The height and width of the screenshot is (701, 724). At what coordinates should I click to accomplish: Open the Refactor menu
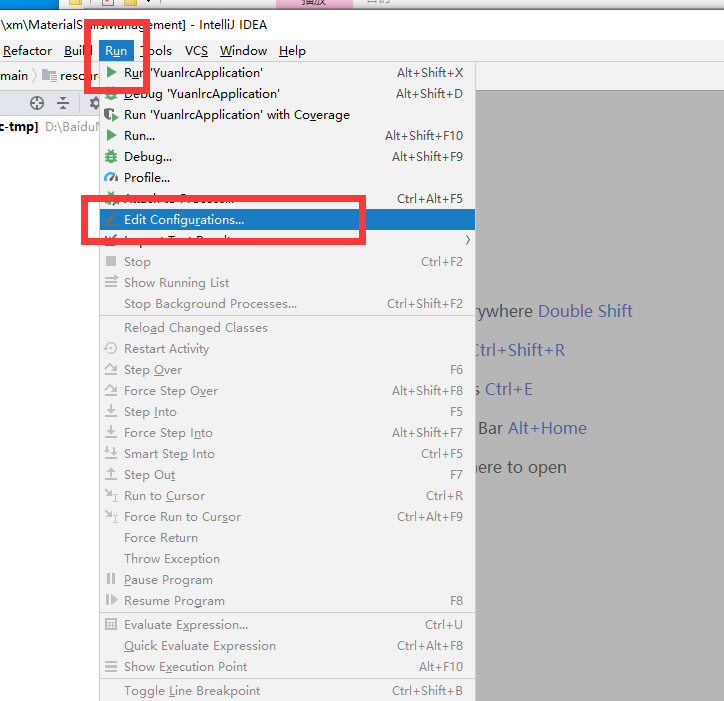click(27, 51)
